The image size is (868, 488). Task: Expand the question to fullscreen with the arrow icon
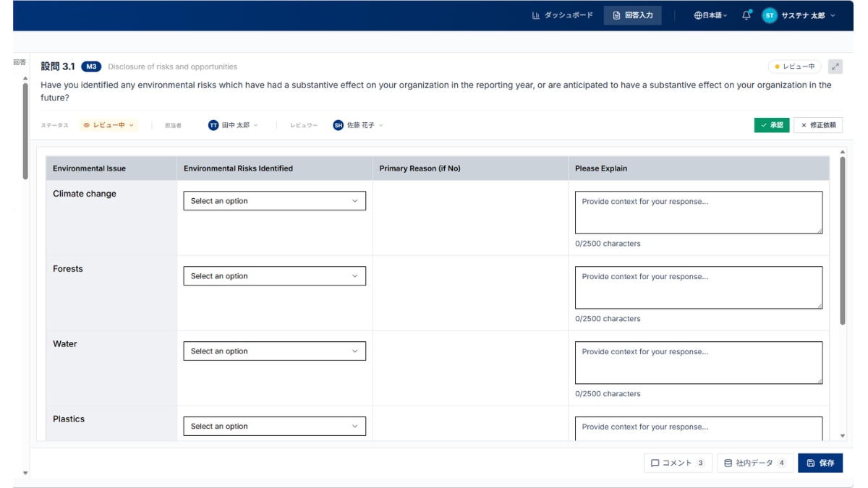point(836,65)
